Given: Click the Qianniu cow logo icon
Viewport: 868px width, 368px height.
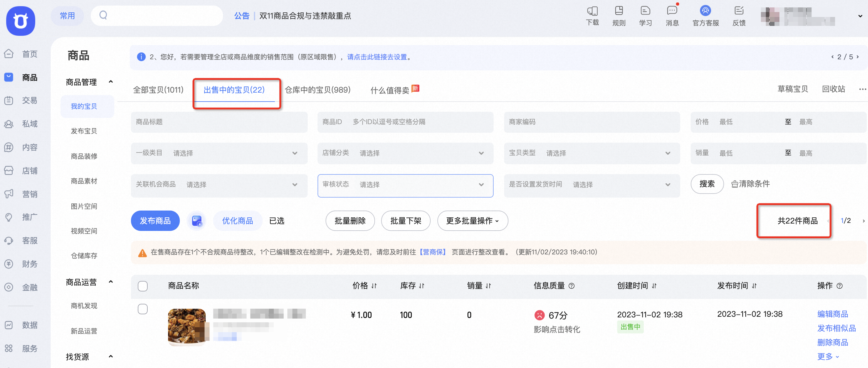Looking at the screenshot, I should point(21,21).
